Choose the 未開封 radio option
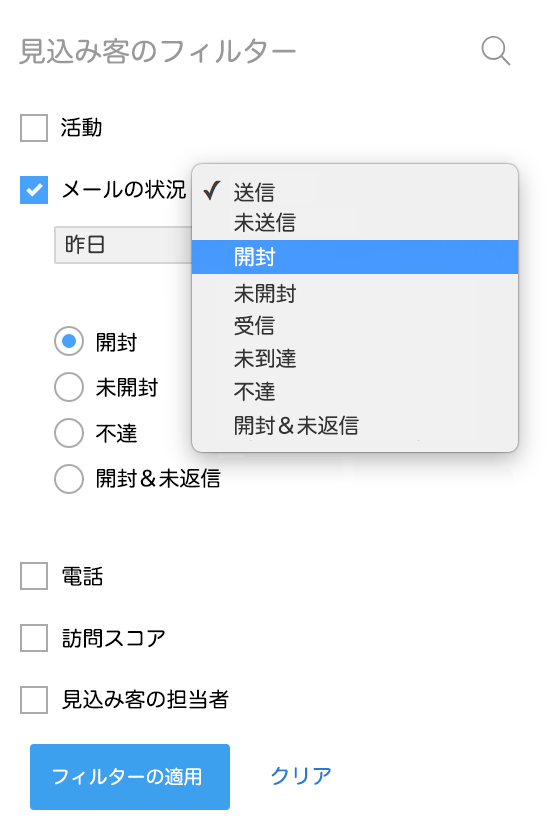The width and height of the screenshot is (551, 840). [x=69, y=387]
